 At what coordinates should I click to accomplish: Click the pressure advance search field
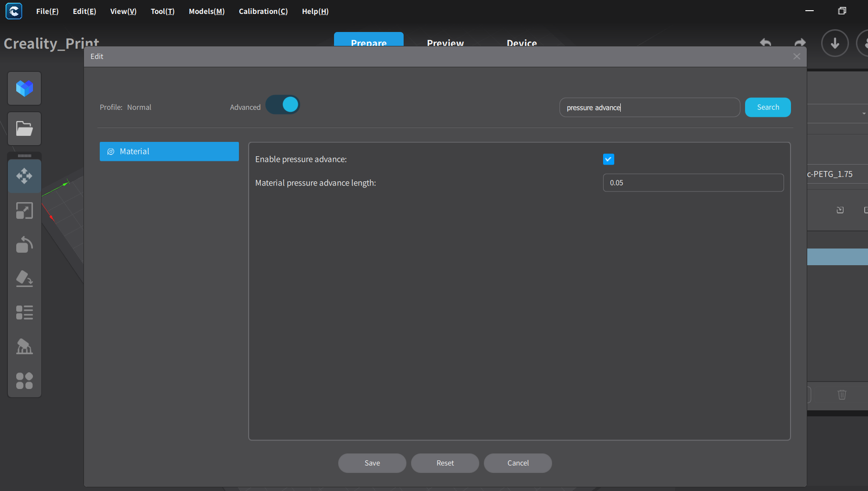click(x=649, y=107)
